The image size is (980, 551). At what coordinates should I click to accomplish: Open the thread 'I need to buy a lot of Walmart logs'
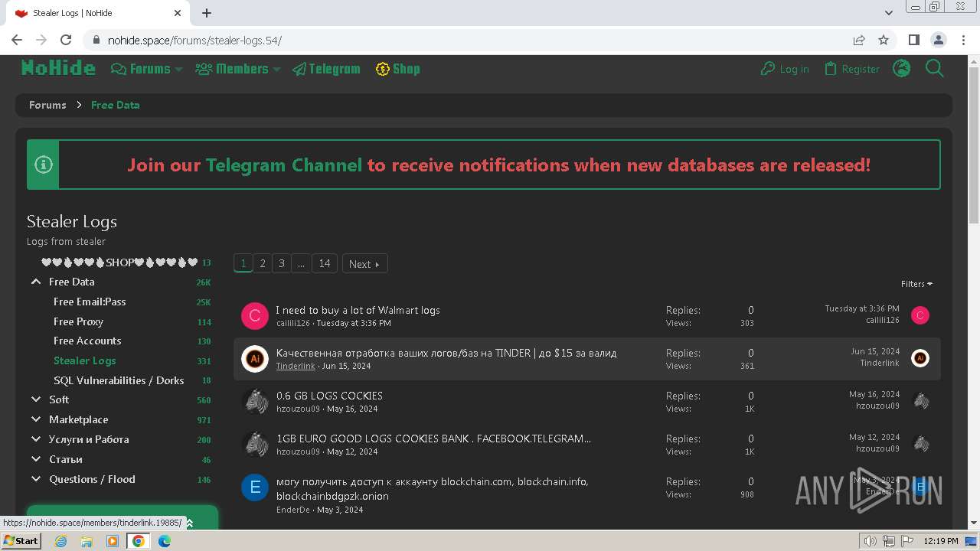coord(358,310)
